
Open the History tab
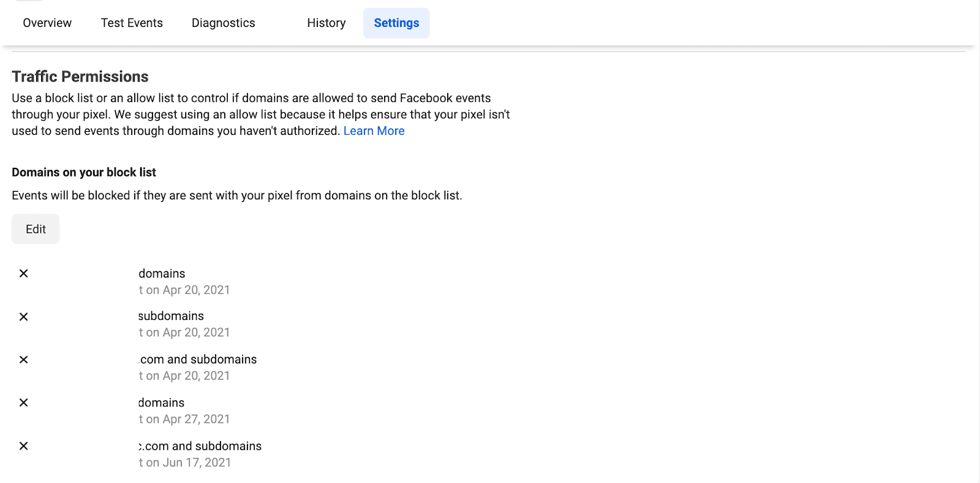coord(326,23)
